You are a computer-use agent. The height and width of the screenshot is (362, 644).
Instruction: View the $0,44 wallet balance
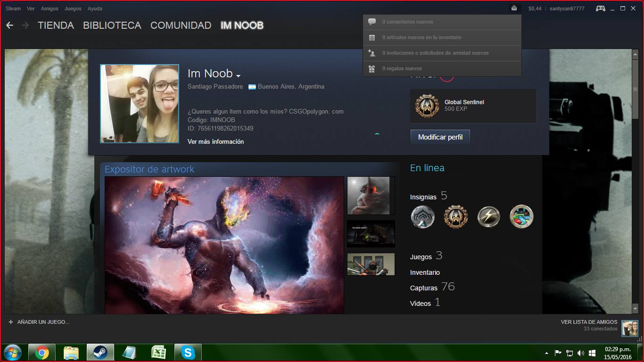coord(535,8)
